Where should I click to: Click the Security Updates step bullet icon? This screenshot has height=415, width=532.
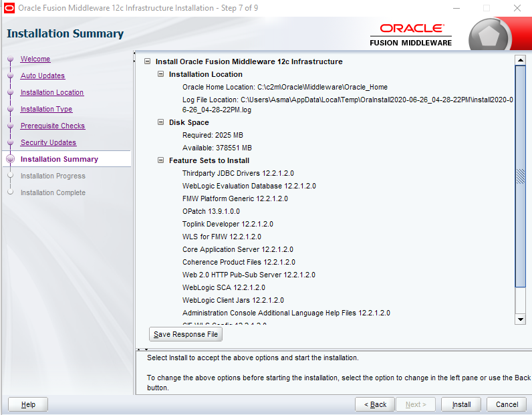[11, 142]
